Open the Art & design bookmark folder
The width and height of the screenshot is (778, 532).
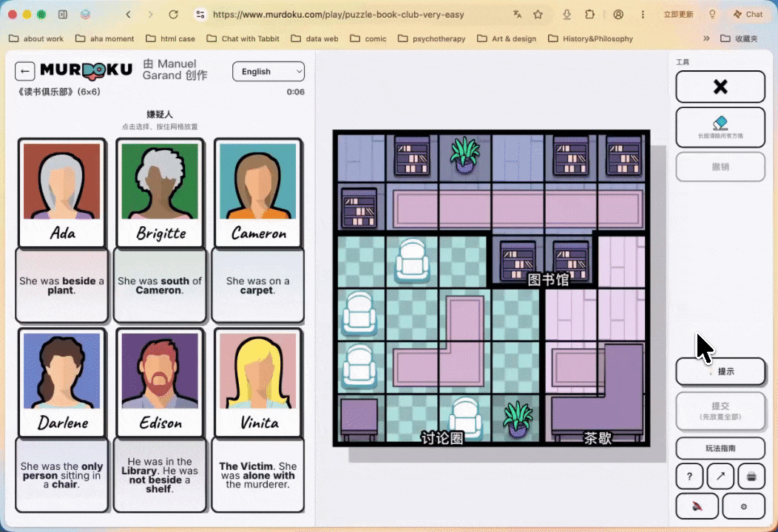[507, 38]
